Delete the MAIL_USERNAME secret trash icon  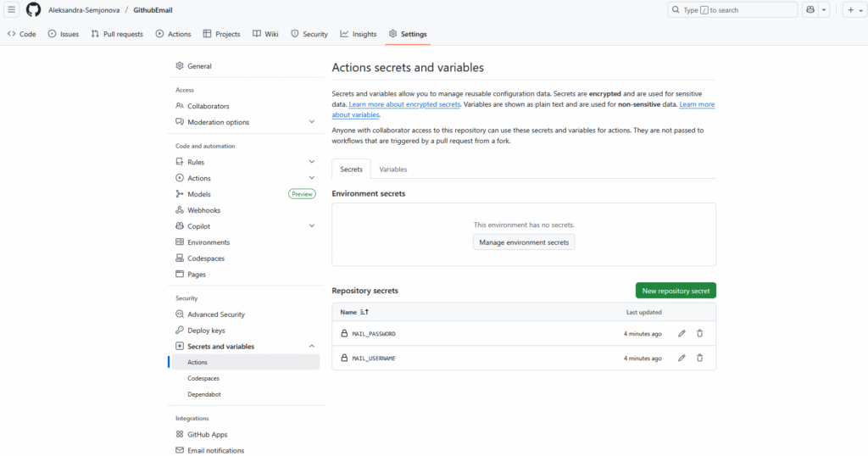tap(699, 359)
